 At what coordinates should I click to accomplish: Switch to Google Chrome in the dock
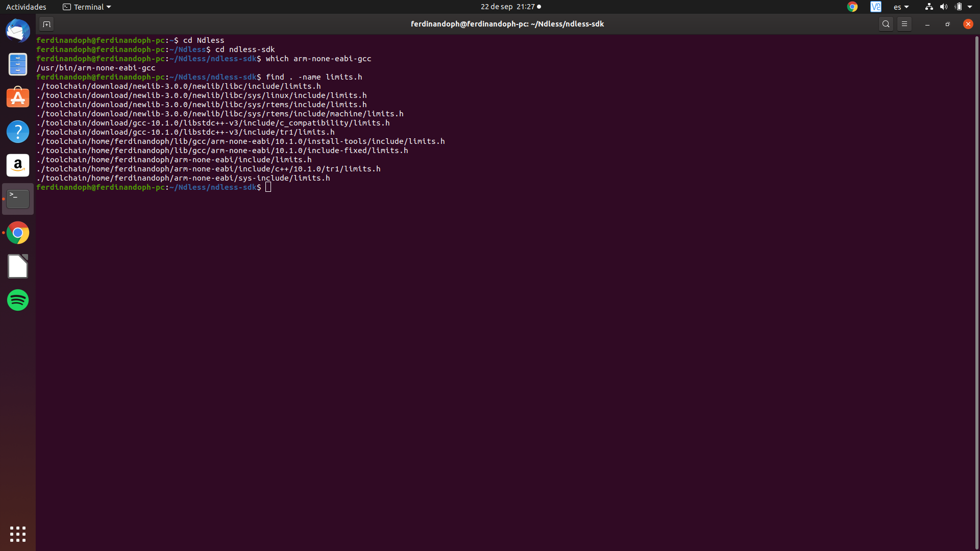coord(18,233)
